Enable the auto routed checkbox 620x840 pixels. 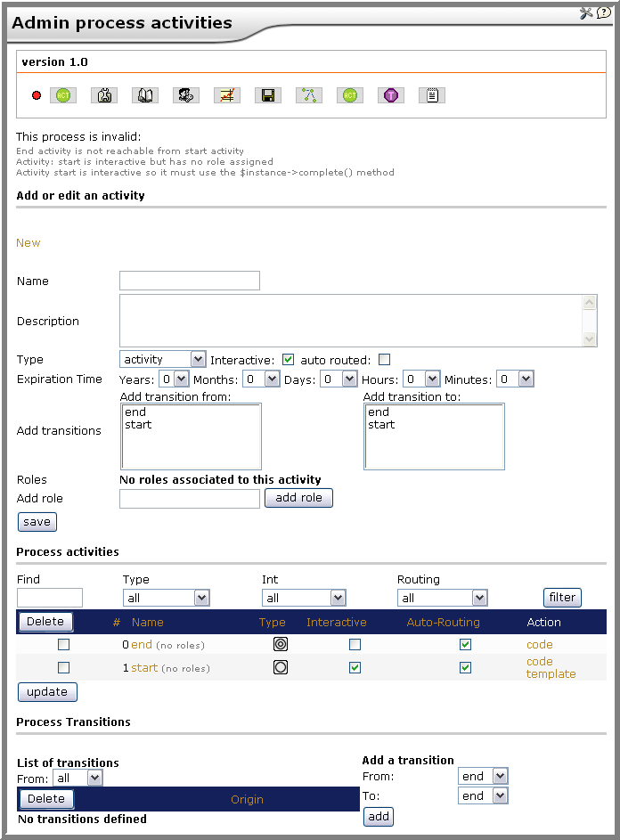[x=384, y=360]
